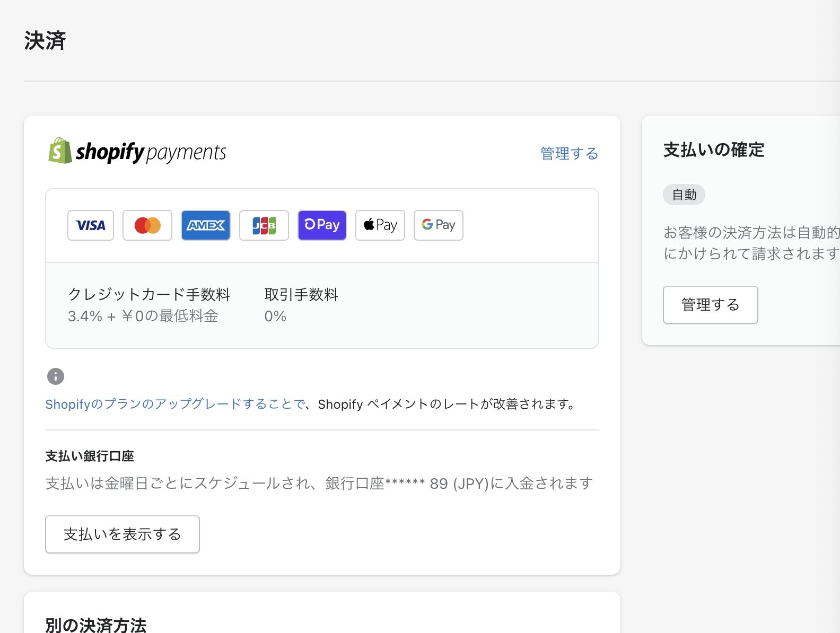
Task: Click the 支払い銀行口座 heading
Action: coord(90,456)
